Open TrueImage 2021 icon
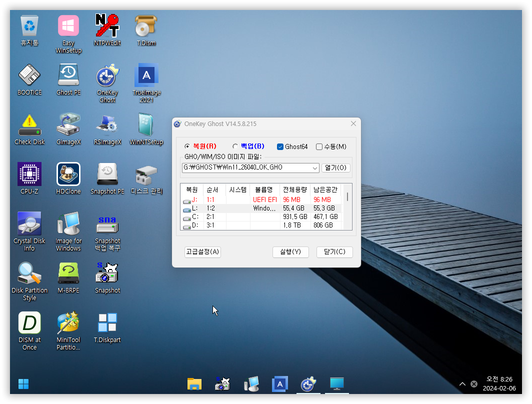 [x=146, y=83]
